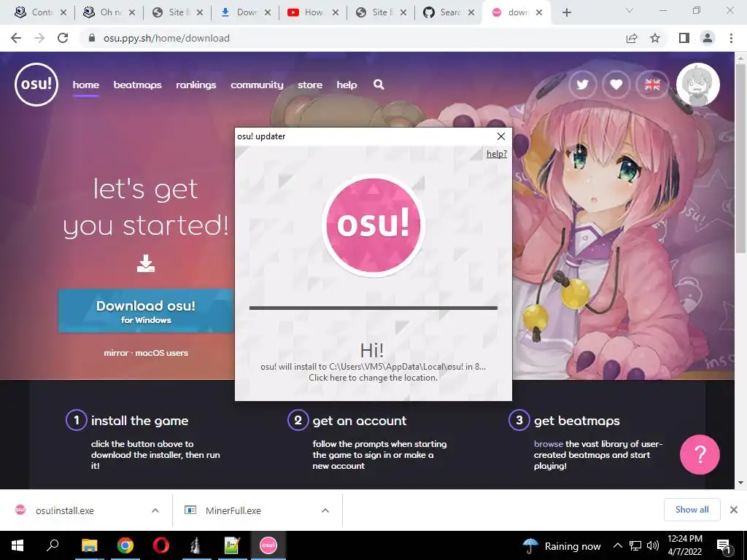Go back with browser back arrow
747x560 pixels.
pyautogui.click(x=16, y=38)
